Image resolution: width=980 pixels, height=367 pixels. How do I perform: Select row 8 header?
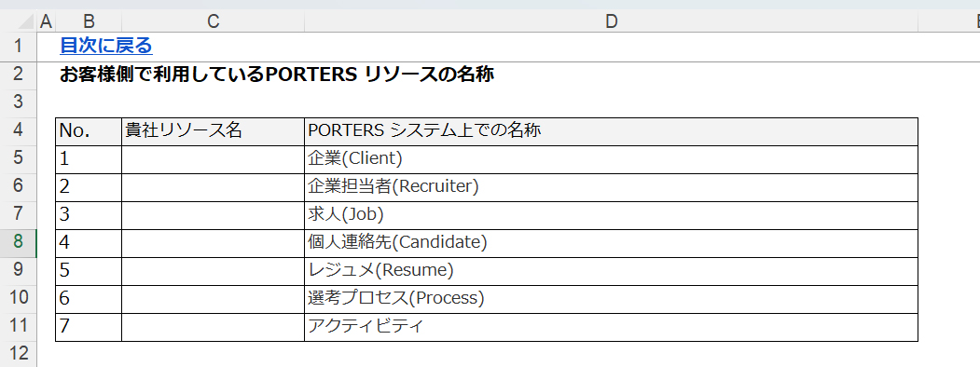(x=18, y=243)
